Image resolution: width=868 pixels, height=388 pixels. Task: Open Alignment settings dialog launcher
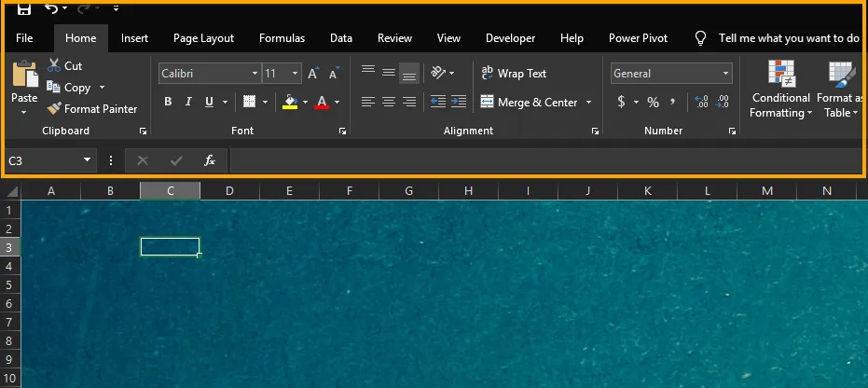pyautogui.click(x=595, y=132)
